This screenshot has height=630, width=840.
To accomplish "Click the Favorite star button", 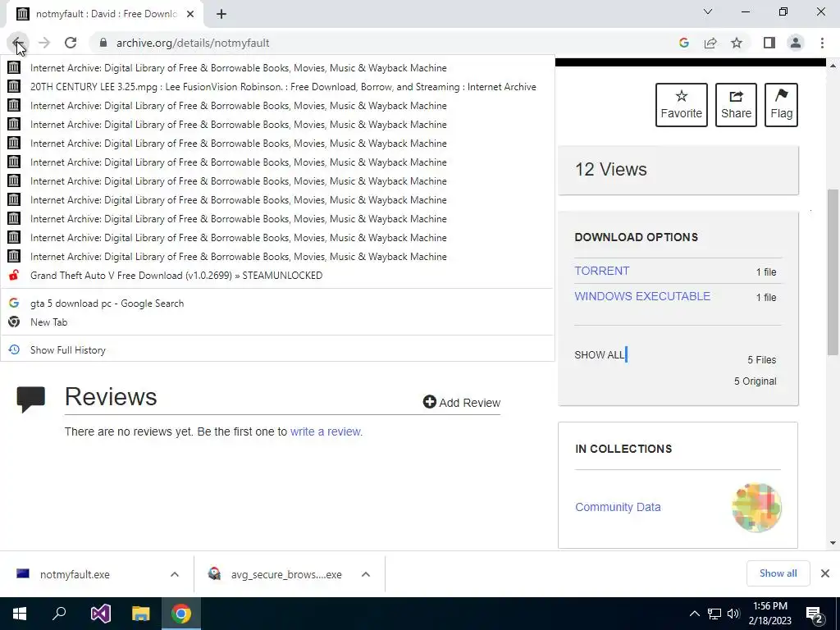I will pos(682,105).
